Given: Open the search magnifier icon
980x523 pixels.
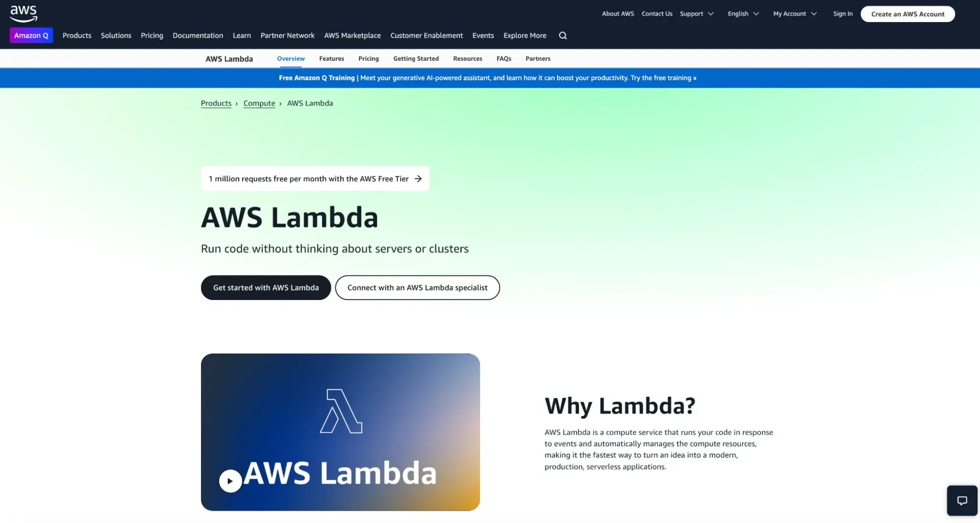Looking at the screenshot, I should point(563,35).
